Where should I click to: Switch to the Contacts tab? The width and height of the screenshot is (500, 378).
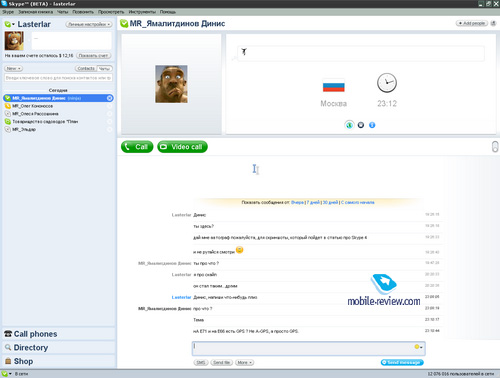[x=86, y=68]
